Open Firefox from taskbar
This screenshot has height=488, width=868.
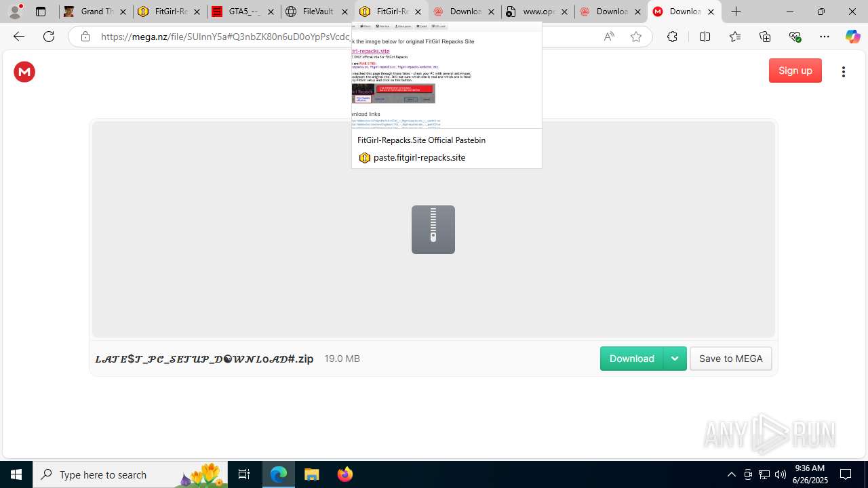344,474
